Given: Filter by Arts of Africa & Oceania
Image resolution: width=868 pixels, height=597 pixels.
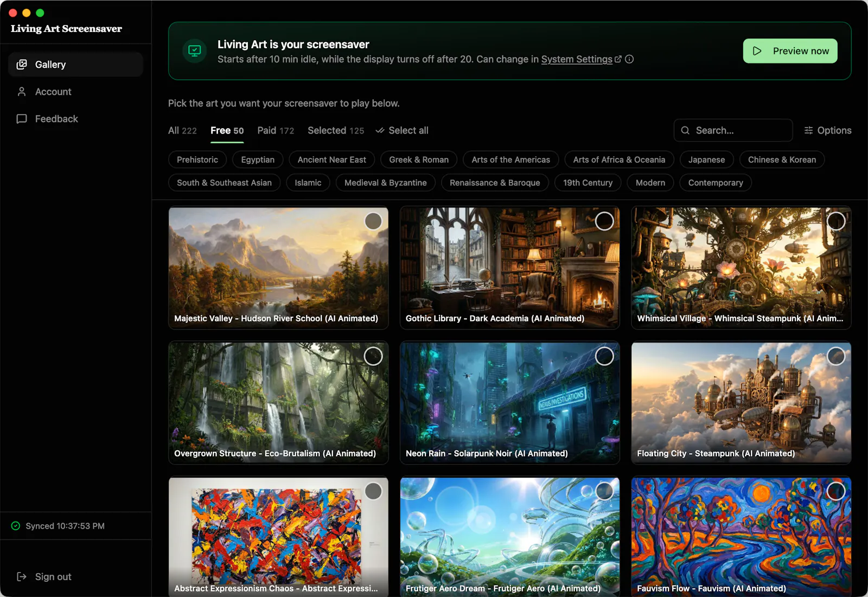Looking at the screenshot, I should pos(619,160).
